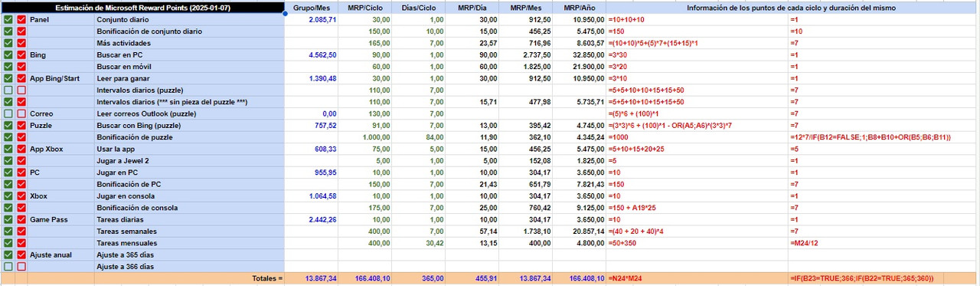The image size is (980, 286).
Task: Select the formula cell =50+350
Action: click(697, 243)
